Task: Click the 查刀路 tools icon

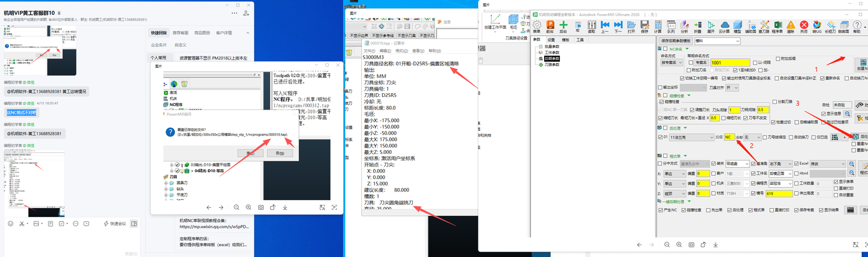Action: coord(764,27)
